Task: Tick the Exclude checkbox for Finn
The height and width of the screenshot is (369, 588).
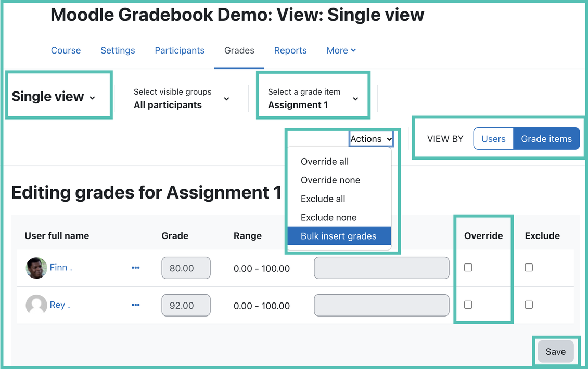Action: pos(529,268)
